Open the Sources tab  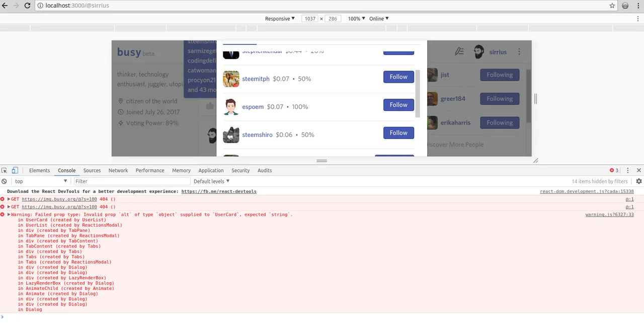pos(92,170)
